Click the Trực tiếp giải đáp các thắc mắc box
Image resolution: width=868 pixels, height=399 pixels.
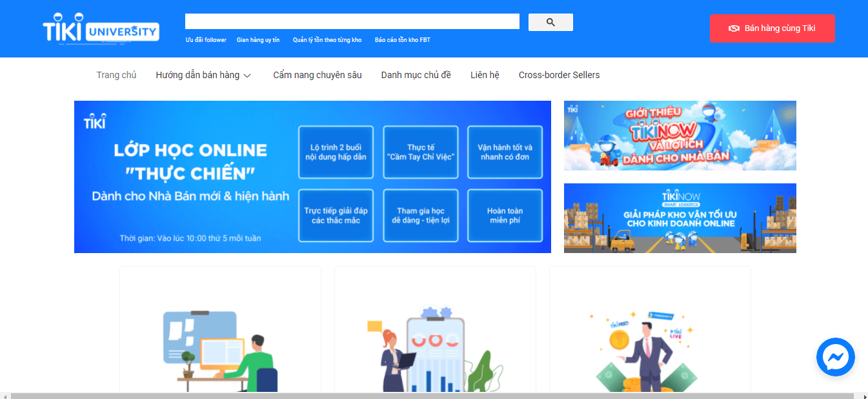pyautogui.click(x=336, y=216)
